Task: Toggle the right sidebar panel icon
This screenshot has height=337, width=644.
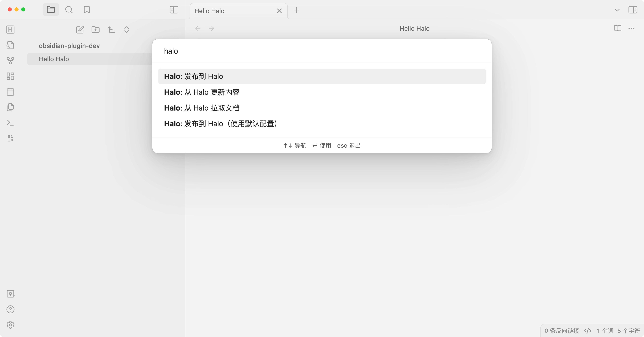Action: click(633, 10)
